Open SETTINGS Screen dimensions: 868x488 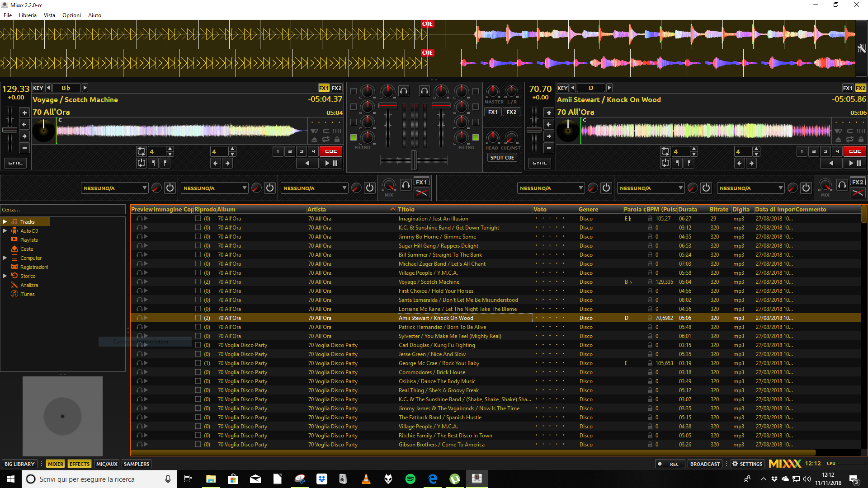click(x=747, y=464)
